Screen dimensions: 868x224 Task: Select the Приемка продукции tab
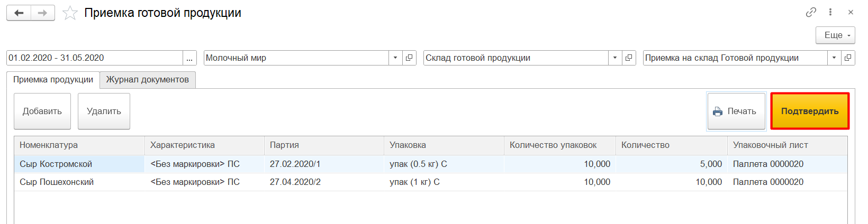tap(53, 80)
